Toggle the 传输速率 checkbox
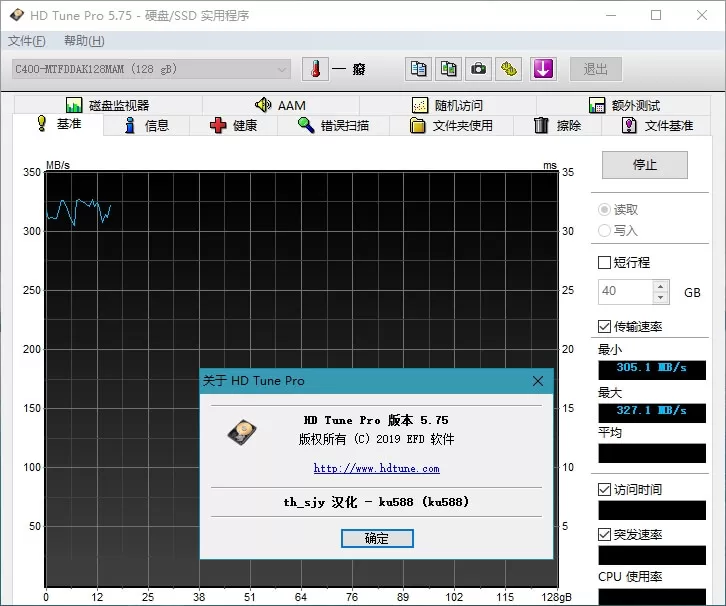This screenshot has height=606, width=726. pos(604,326)
